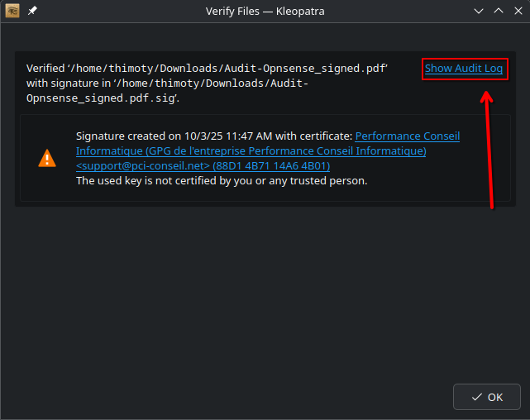Screen dimensions: 530x420
Task: Maximize the Verify Files dialog
Action: click(499, 12)
